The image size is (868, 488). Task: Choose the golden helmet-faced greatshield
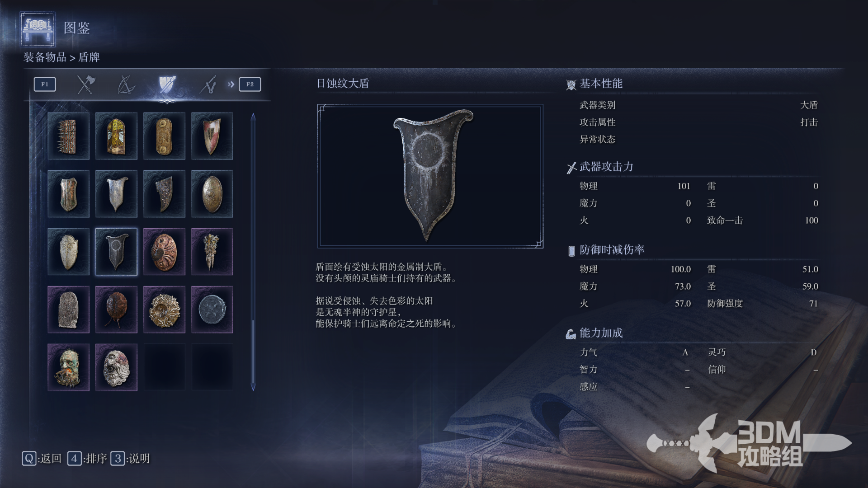pyautogui.click(x=116, y=136)
